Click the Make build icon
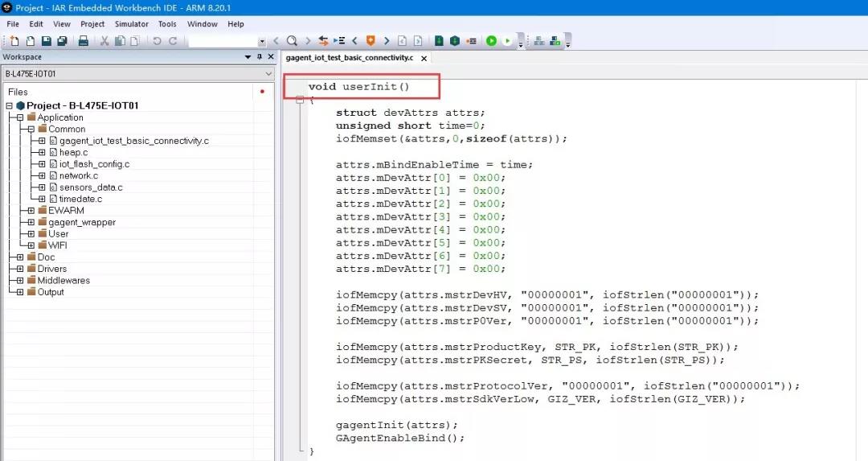 (x=454, y=41)
